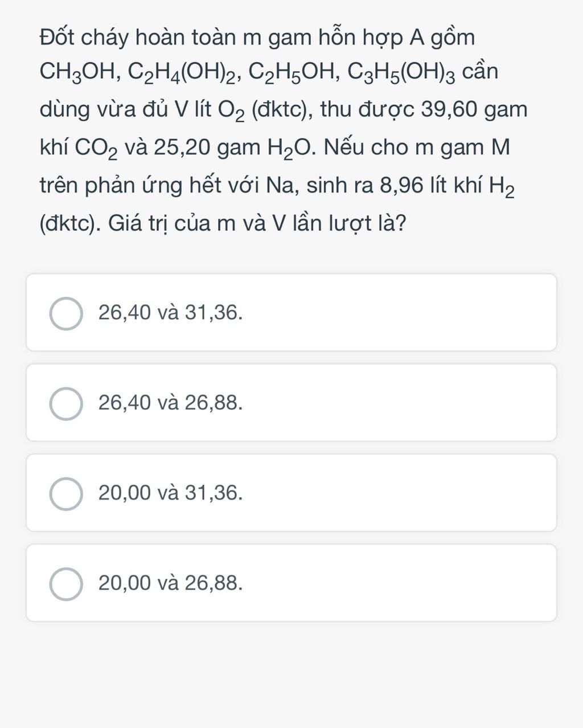Choose the radio circle beside 26,40 và 26,88
Viewport: 583px width, 728px height.
[x=67, y=404]
